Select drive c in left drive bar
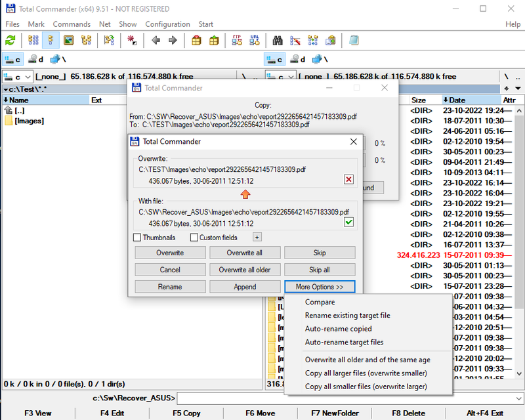The height and width of the screenshot is (420, 525). click(x=12, y=60)
